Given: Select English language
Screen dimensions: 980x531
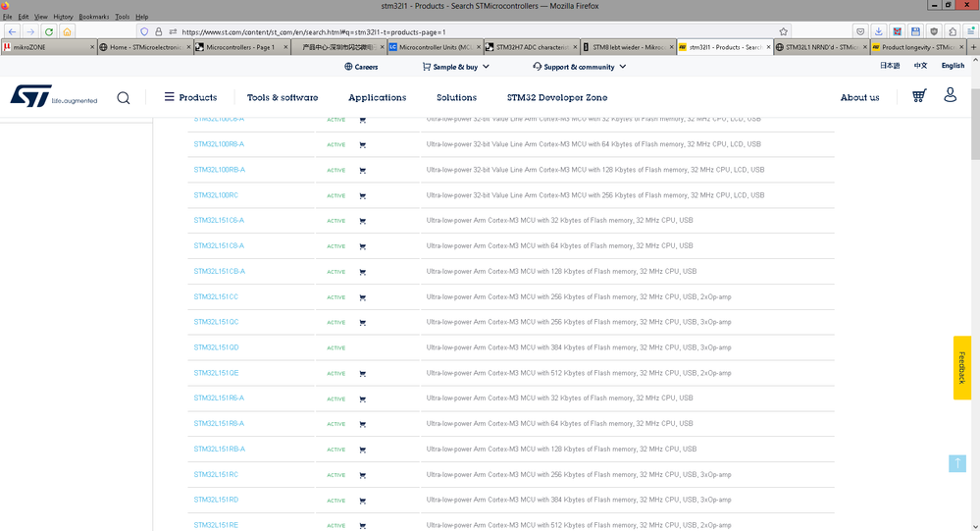Looking at the screenshot, I should pos(953,66).
